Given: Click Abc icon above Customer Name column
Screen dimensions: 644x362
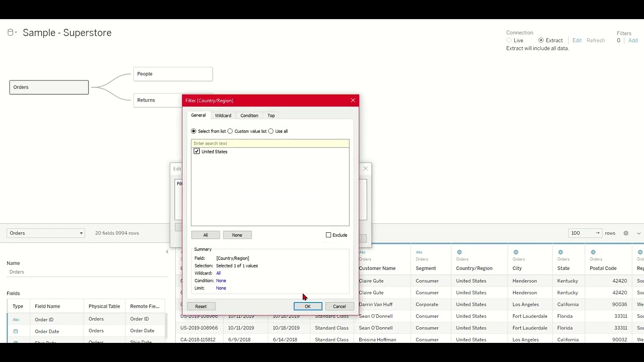Looking at the screenshot, I should point(362,252).
